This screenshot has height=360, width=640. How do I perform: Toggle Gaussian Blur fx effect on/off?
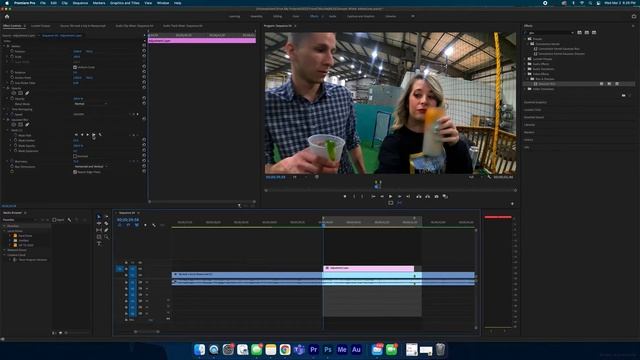point(8,120)
